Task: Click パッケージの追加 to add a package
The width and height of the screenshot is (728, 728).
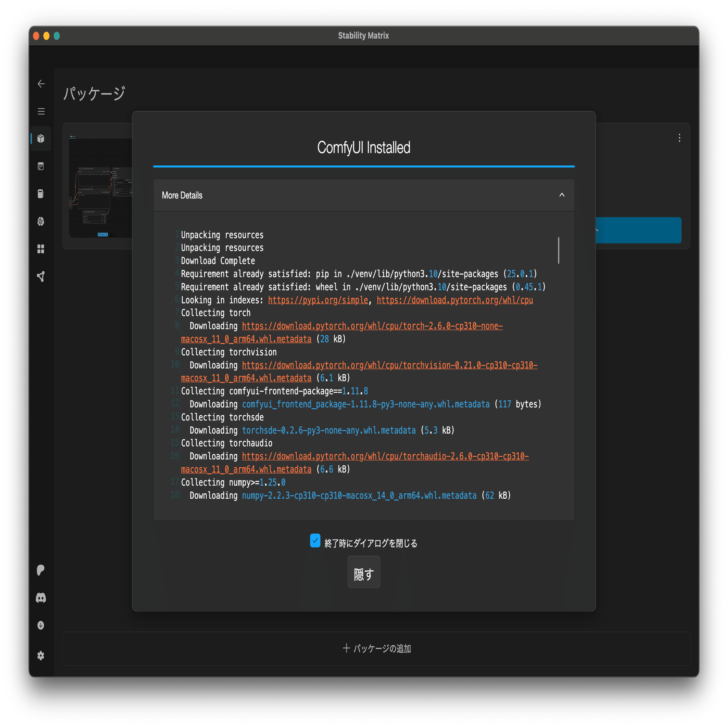Action: (x=376, y=649)
